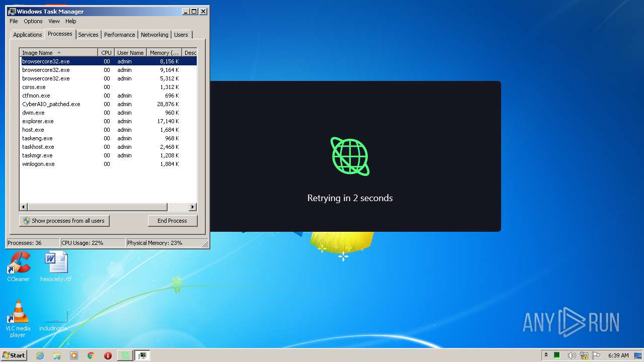Click the process list horizontal scrollbar thumb
The image size is (644, 362).
point(97,207)
